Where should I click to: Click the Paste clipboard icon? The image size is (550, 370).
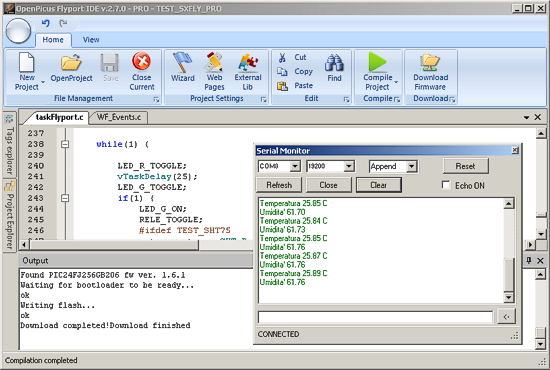(x=282, y=86)
